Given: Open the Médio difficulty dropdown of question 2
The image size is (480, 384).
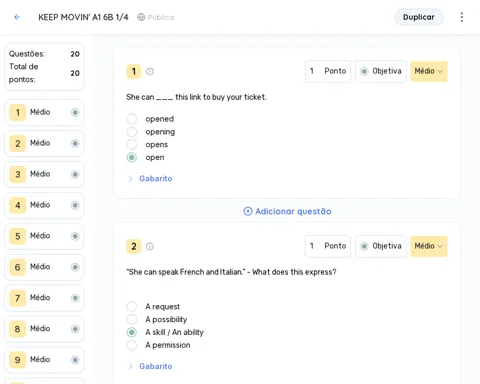Looking at the screenshot, I should point(429,246).
